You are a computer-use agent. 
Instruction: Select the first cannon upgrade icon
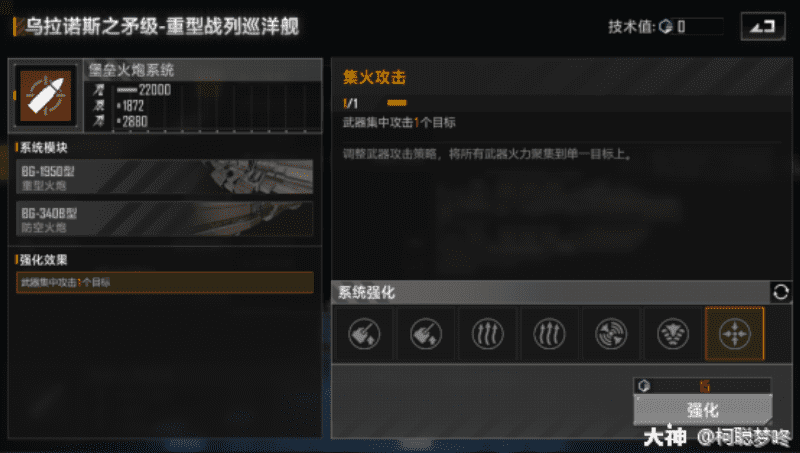pos(364,334)
